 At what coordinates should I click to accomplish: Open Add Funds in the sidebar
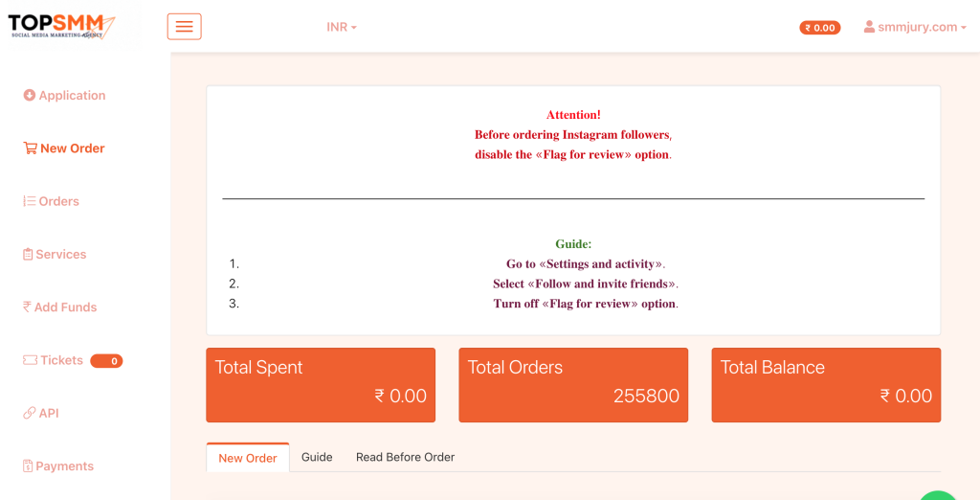click(x=60, y=307)
